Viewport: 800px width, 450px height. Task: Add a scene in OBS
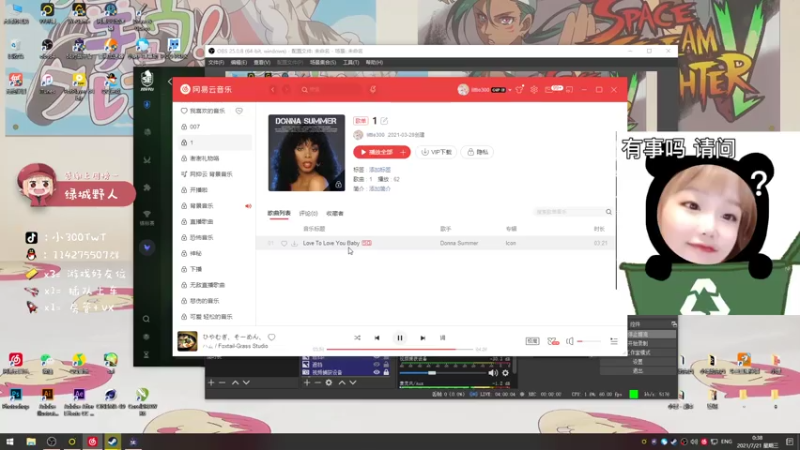coord(211,382)
